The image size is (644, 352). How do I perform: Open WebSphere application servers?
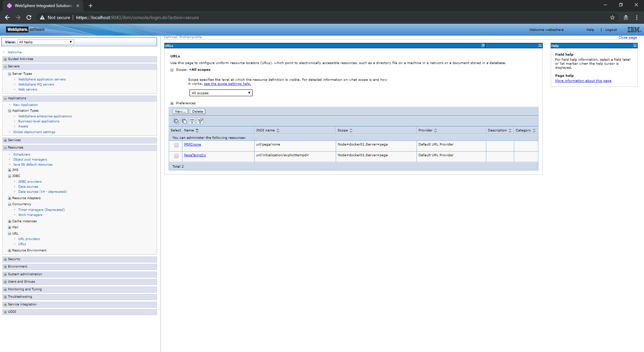[x=42, y=79]
